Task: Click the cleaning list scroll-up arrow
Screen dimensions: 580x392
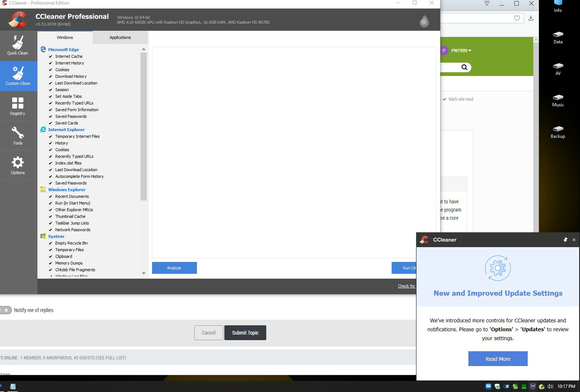Action: (144, 49)
